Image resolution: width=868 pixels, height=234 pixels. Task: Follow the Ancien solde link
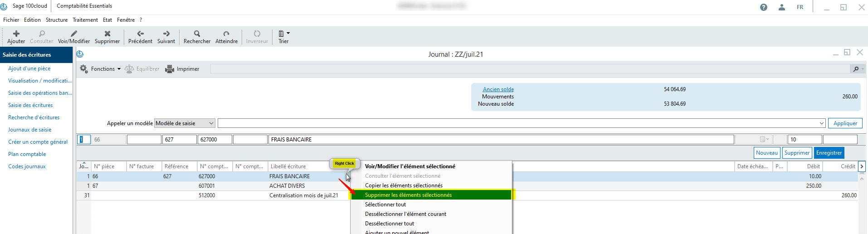(498, 89)
